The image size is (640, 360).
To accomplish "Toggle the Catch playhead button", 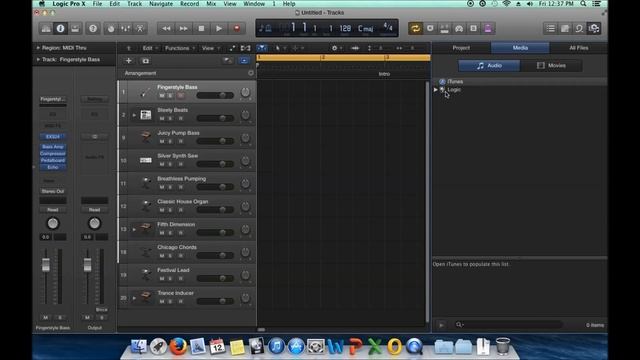I will point(261,48).
